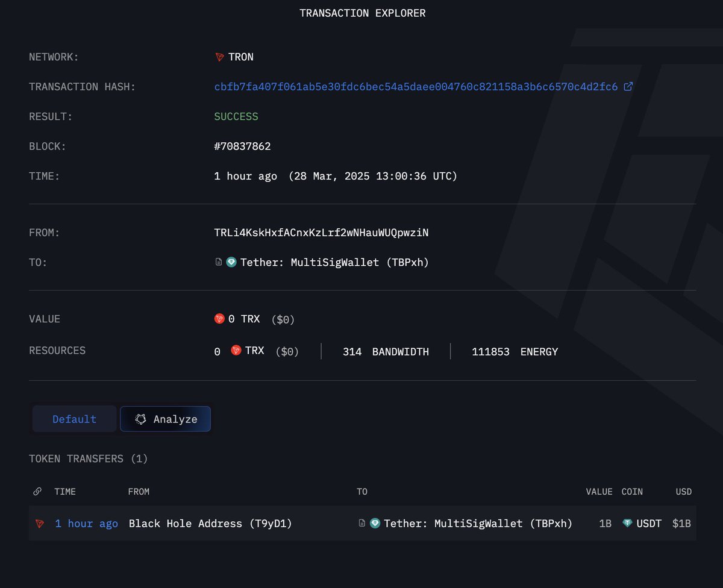Click the $1B USD amount in transfer row
This screenshot has height=588, width=723.
pos(681,524)
